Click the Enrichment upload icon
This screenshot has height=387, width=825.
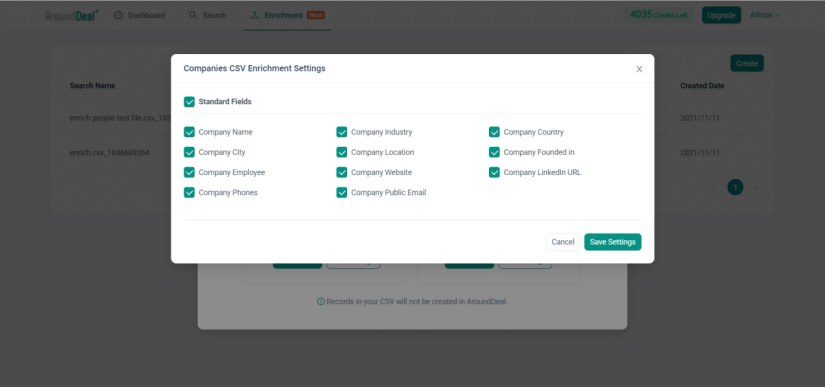tap(255, 15)
